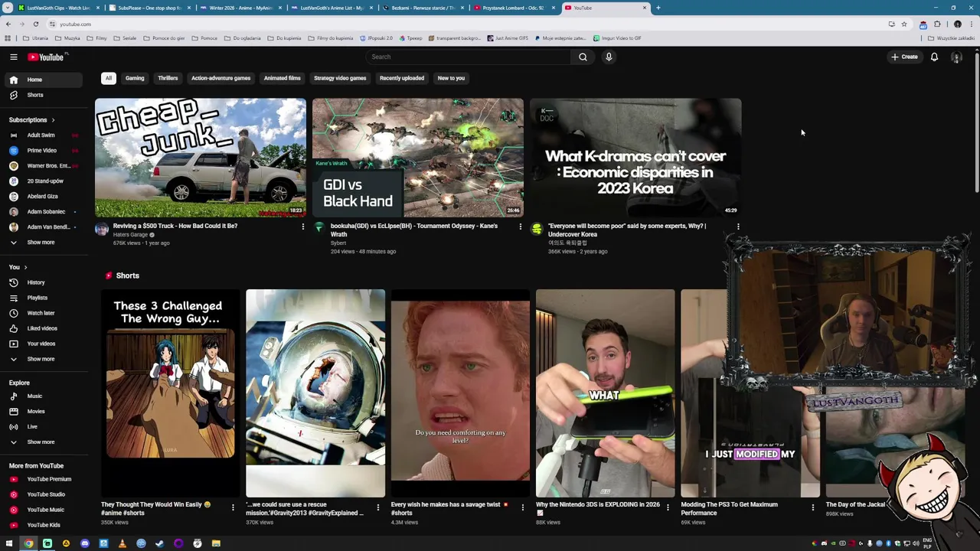
Task: Select the Thrillers filter chip
Action: point(168,78)
